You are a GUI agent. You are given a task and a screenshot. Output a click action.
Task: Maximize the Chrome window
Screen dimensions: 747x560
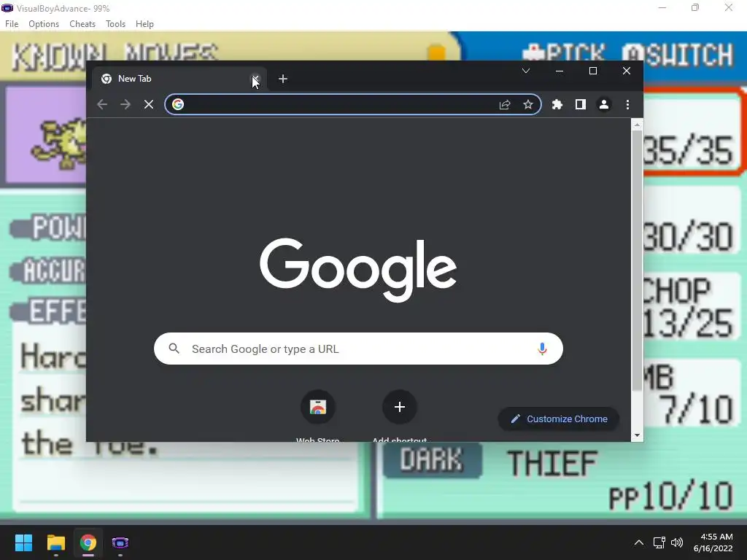pyautogui.click(x=593, y=71)
